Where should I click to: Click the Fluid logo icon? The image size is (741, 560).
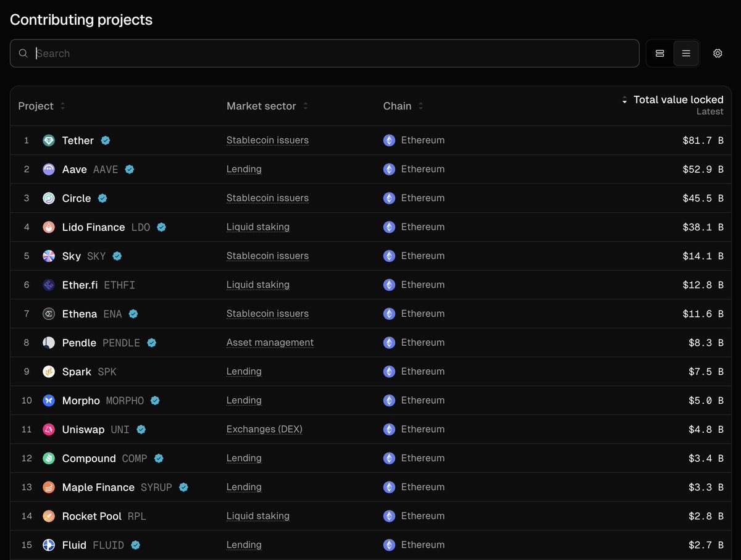pyautogui.click(x=49, y=545)
